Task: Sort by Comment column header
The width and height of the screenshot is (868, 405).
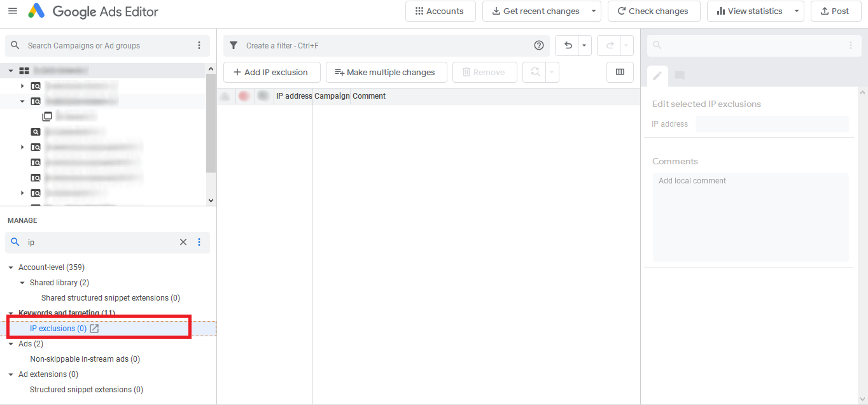Action: 369,96
